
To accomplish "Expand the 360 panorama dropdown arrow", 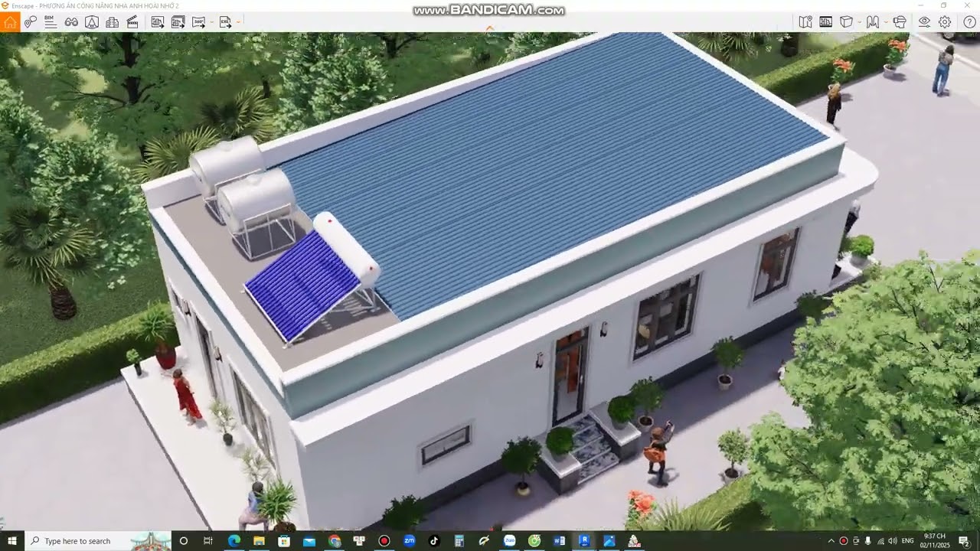I will (x=211, y=22).
